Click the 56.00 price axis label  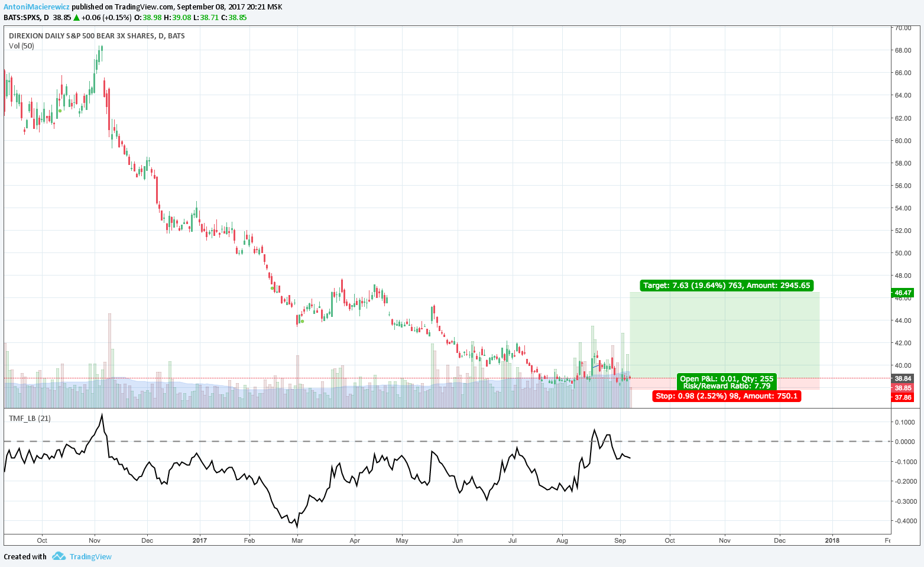903,186
